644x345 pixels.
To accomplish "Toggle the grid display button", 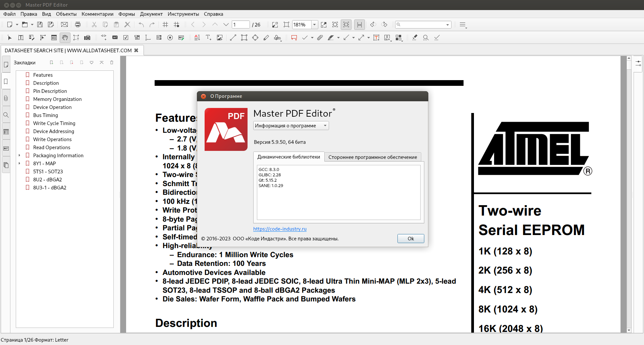I will [165, 24].
